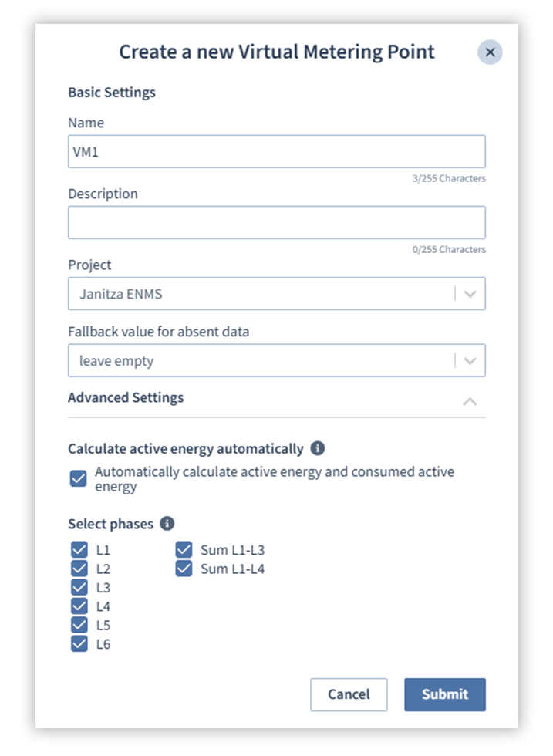Uncheck the Sum L1-L4 checkbox
This screenshot has width=553, height=756.
(x=184, y=569)
